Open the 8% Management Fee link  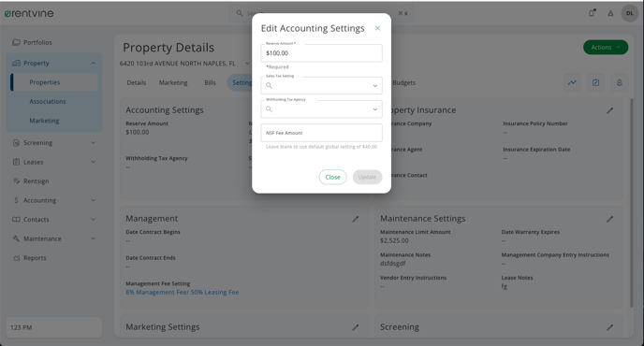tap(182, 293)
